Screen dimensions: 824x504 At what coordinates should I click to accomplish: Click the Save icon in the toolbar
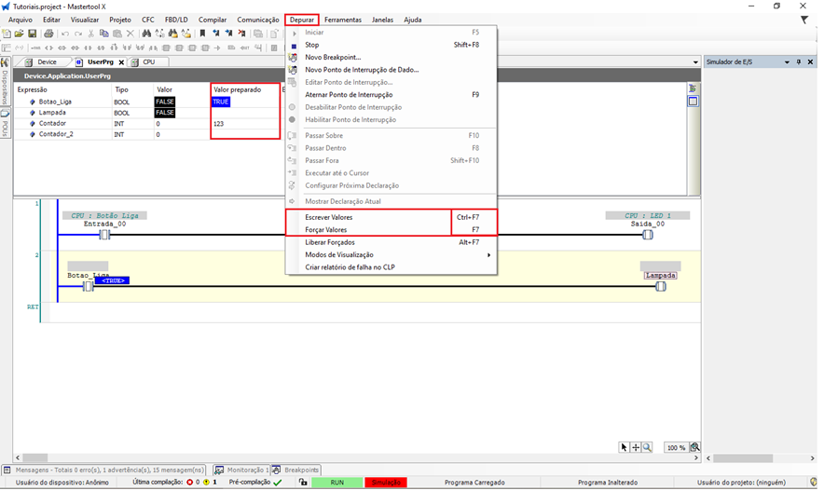(x=32, y=34)
